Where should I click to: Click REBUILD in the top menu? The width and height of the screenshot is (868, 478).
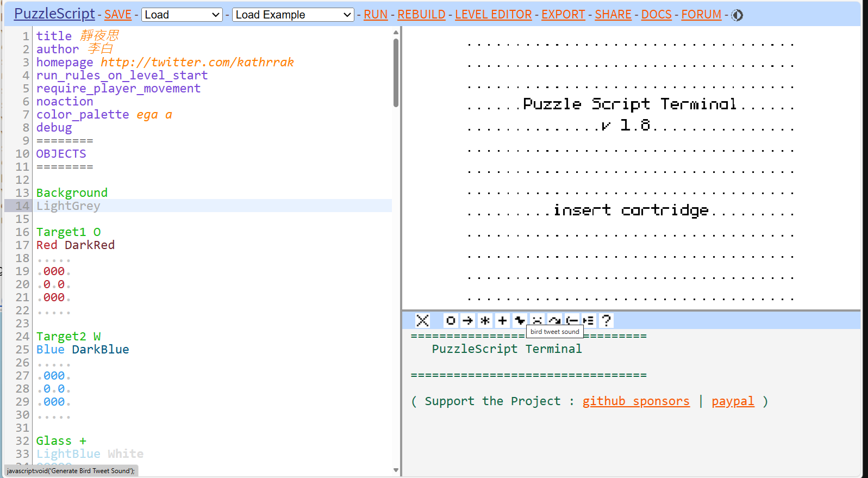(x=421, y=15)
